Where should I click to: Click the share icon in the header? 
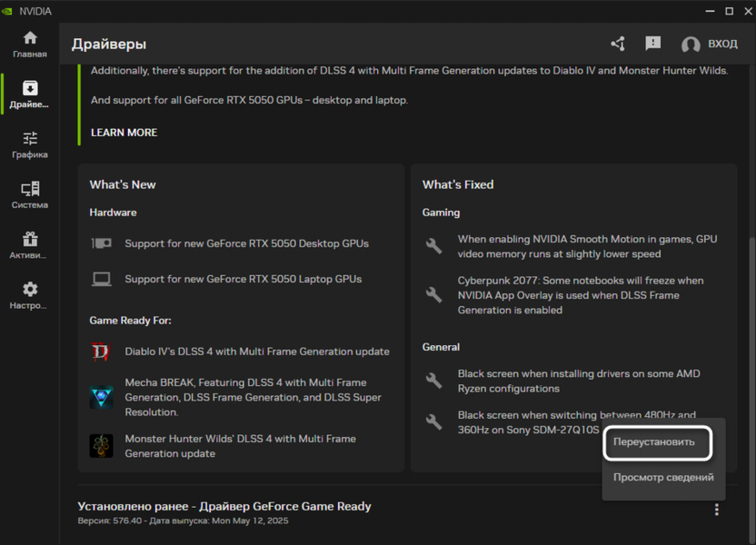(x=618, y=44)
